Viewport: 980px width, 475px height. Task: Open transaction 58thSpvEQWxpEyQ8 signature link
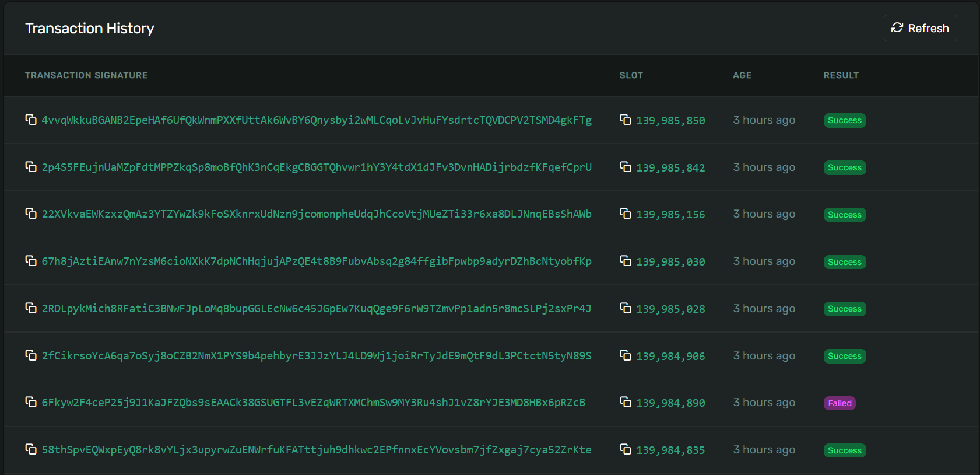click(x=316, y=450)
